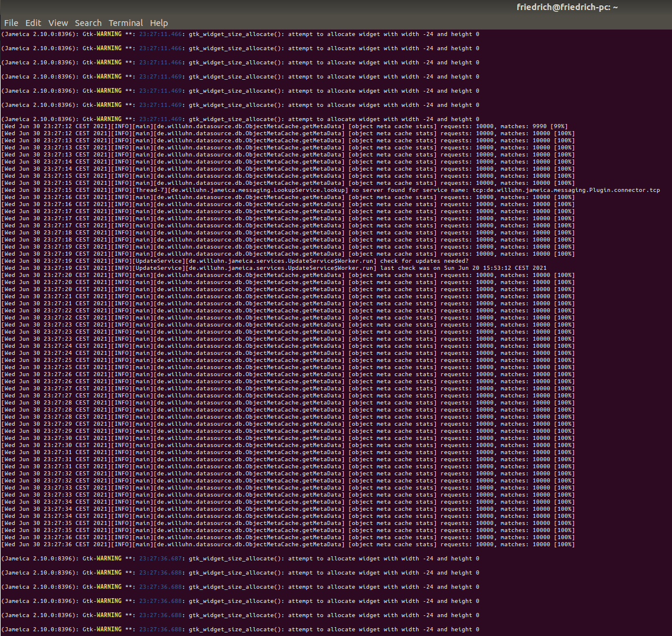Open the View menu
Screen dimensions: 672x636
(x=58, y=23)
